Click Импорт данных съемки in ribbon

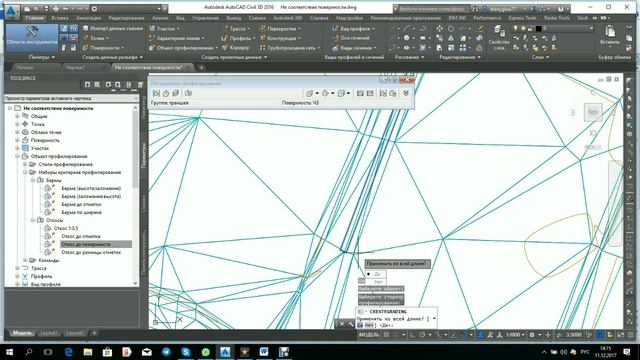coord(113,28)
